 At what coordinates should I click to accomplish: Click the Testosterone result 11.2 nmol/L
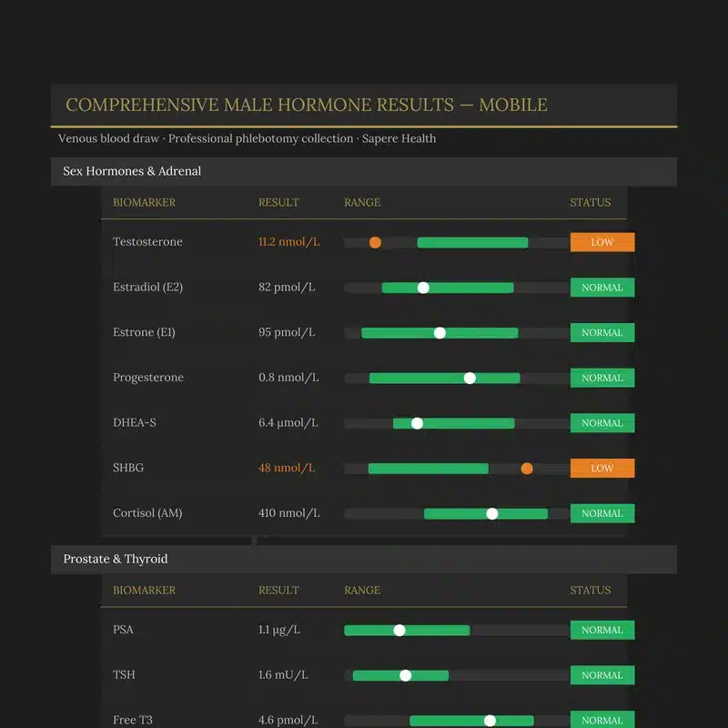pos(288,242)
